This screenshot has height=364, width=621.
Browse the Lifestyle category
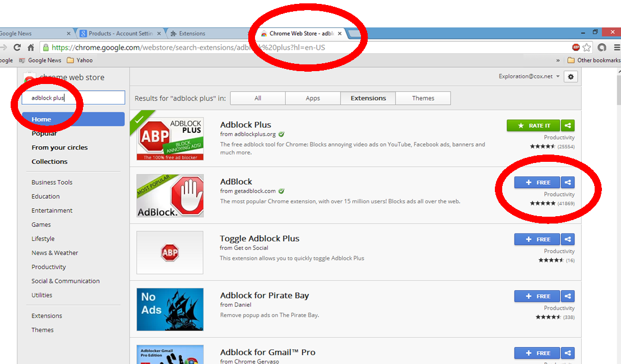43,239
